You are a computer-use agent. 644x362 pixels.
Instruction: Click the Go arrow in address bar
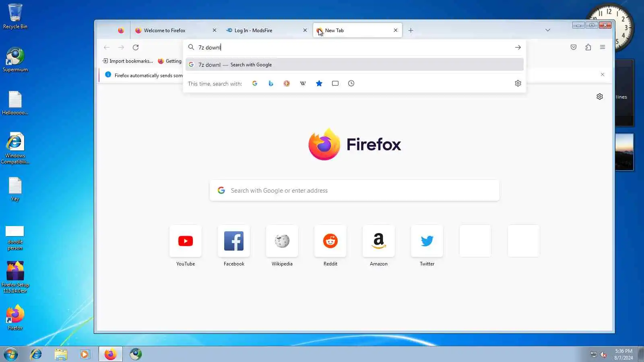[518, 47]
